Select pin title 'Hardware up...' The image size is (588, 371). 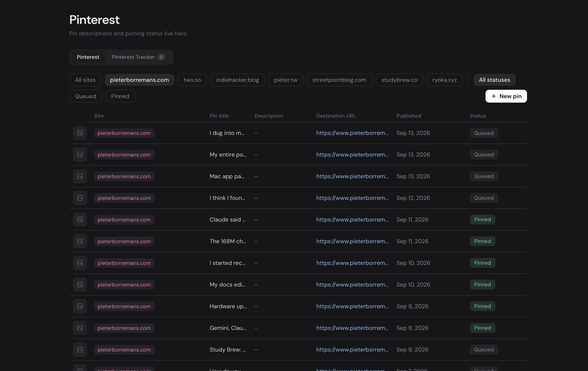click(x=228, y=306)
